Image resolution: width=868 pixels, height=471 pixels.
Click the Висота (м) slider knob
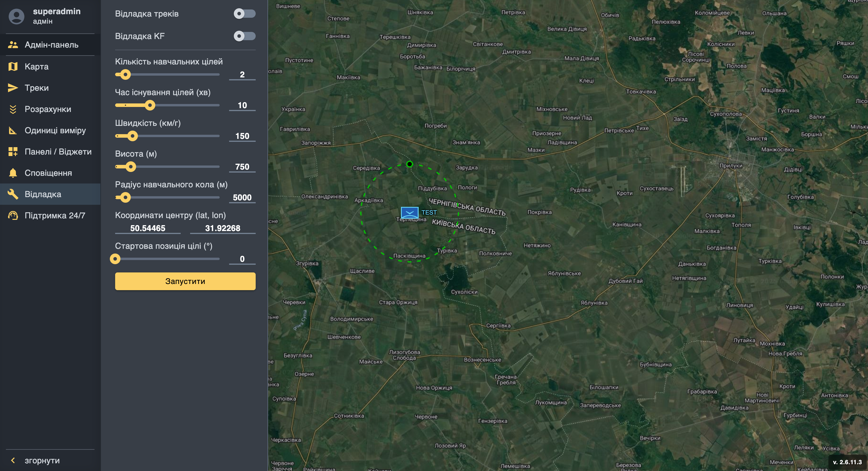[x=130, y=167]
